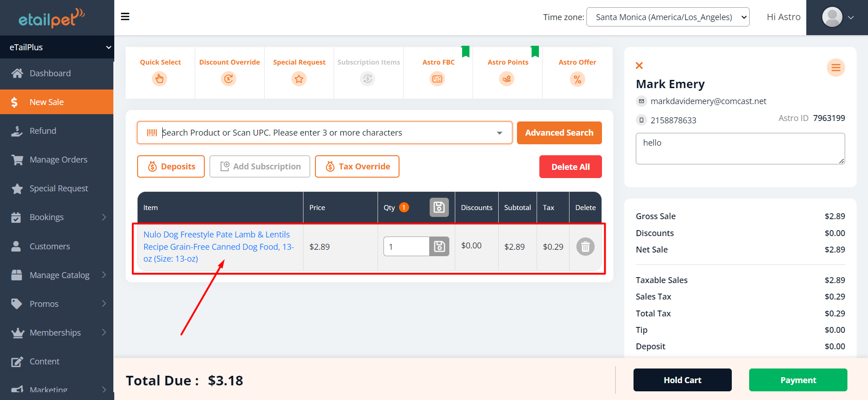868x400 pixels.
Task: Open the Special Request star icon
Action: pyautogui.click(x=299, y=79)
